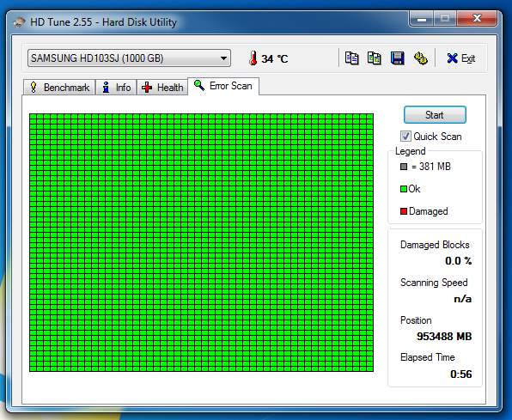
Task: Click the HD Tune title bar icon
Action: click(19, 22)
